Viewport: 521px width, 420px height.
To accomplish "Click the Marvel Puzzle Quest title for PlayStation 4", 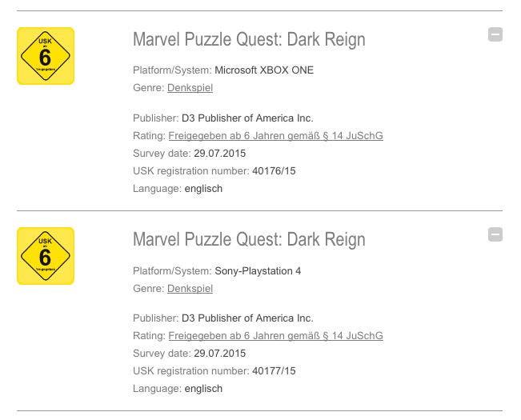I will tap(249, 239).
